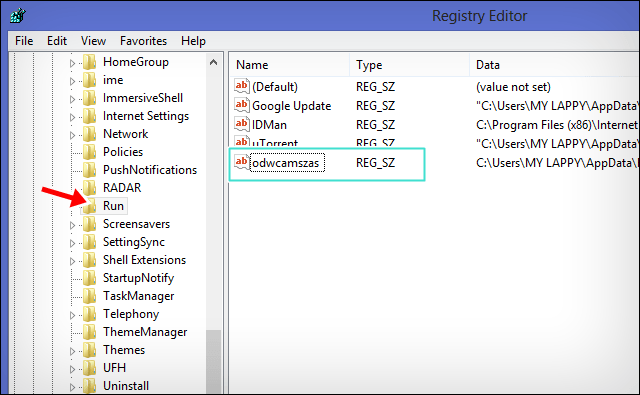Image resolution: width=640 pixels, height=395 pixels.
Task: Select the RADAR key label
Action: tap(122, 188)
